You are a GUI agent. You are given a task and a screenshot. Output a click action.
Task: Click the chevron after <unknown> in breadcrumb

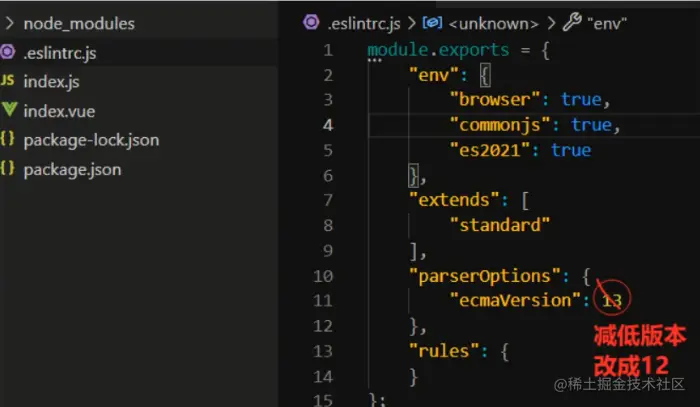tap(551, 23)
